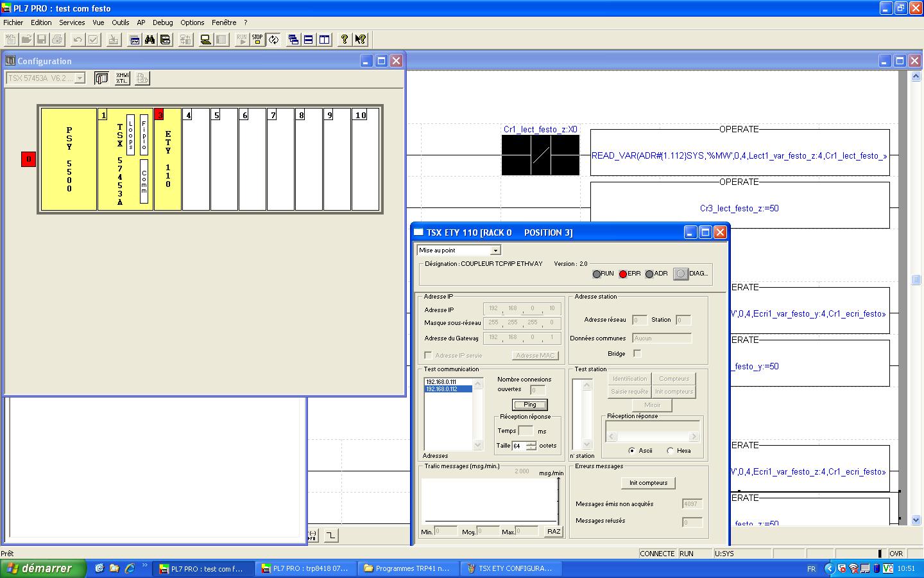Click the cascade windows toolbar icon
Screen dimensions: 924x578
(x=293, y=40)
